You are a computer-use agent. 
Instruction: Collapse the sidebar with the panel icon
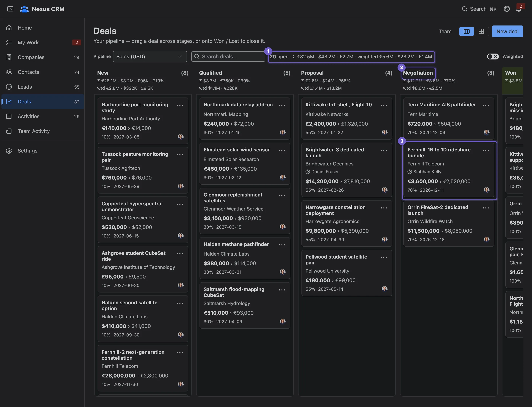10,9
